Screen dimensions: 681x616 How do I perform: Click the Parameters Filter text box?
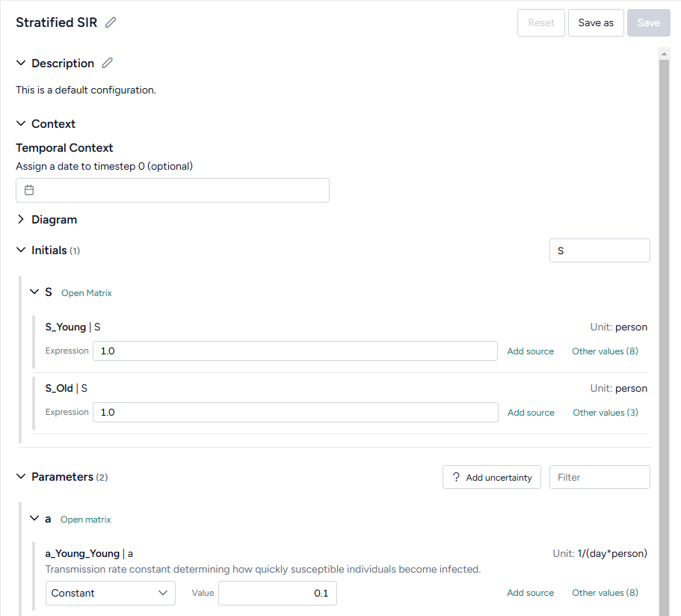(x=599, y=478)
